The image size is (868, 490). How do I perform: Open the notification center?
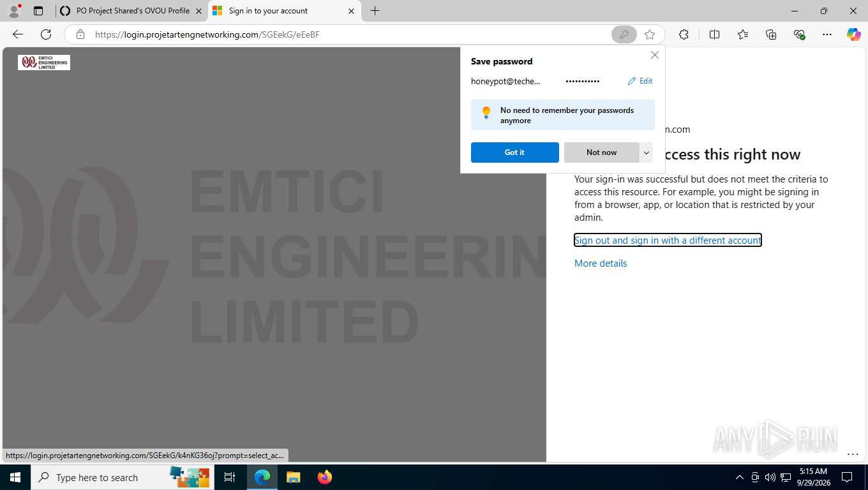(847, 477)
